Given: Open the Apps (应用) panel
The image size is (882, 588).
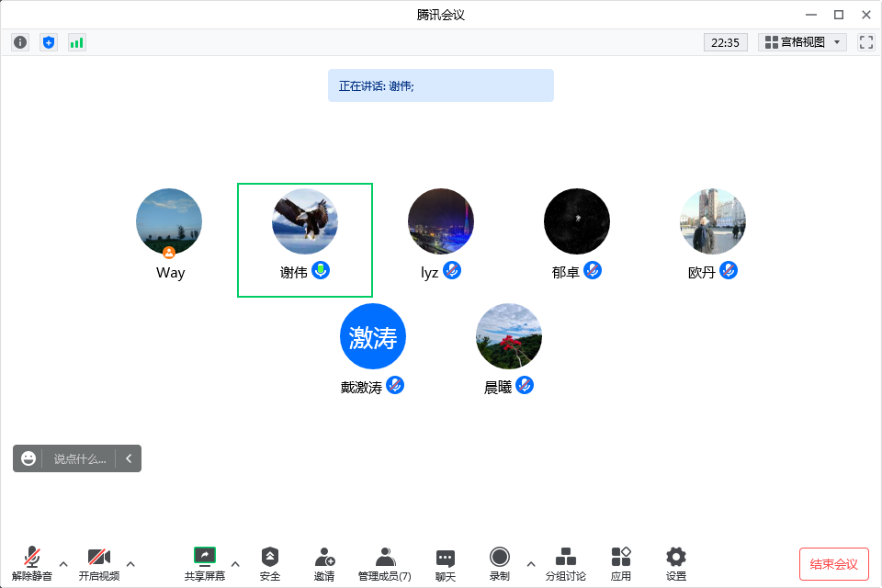Looking at the screenshot, I should click(621, 563).
